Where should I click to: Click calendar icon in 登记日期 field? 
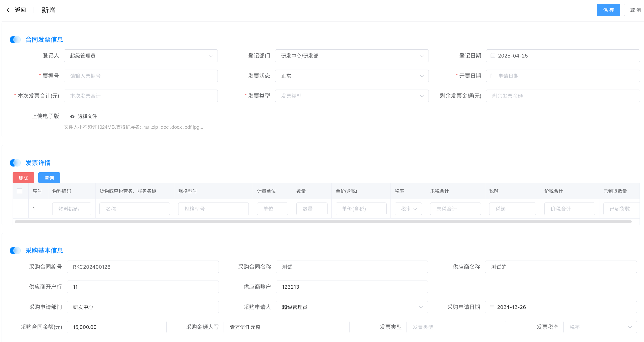(x=493, y=56)
